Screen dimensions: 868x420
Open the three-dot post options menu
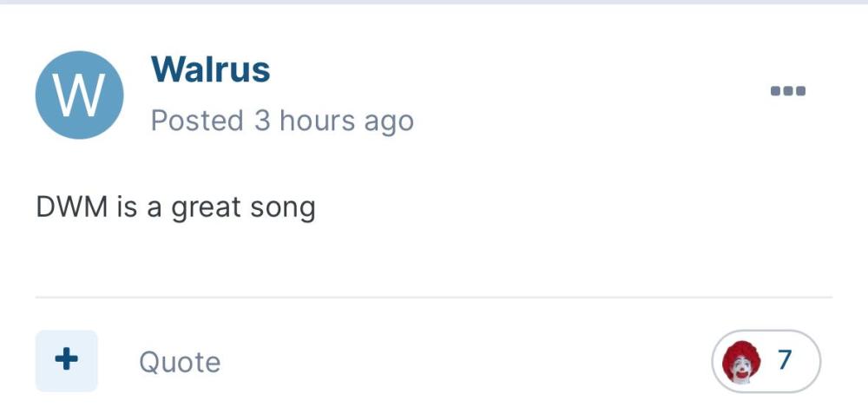click(788, 90)
